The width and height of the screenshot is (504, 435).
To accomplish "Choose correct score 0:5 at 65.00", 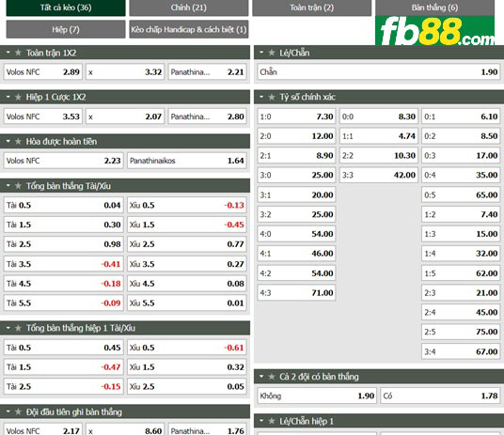I will tap(461, 194).
